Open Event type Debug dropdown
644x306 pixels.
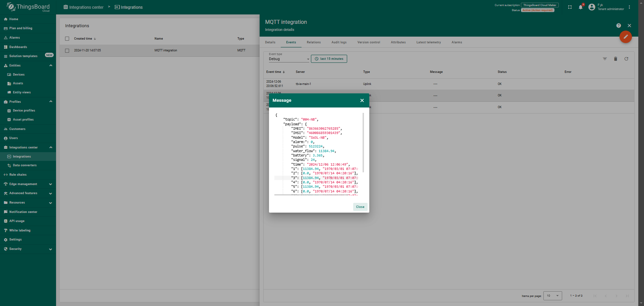[x=289, y=59]
